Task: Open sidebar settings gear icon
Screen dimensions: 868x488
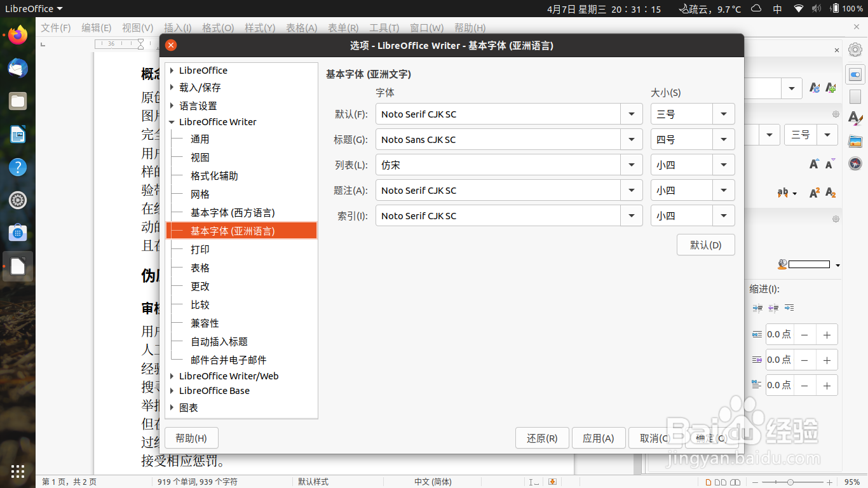Action: [855, 50]
